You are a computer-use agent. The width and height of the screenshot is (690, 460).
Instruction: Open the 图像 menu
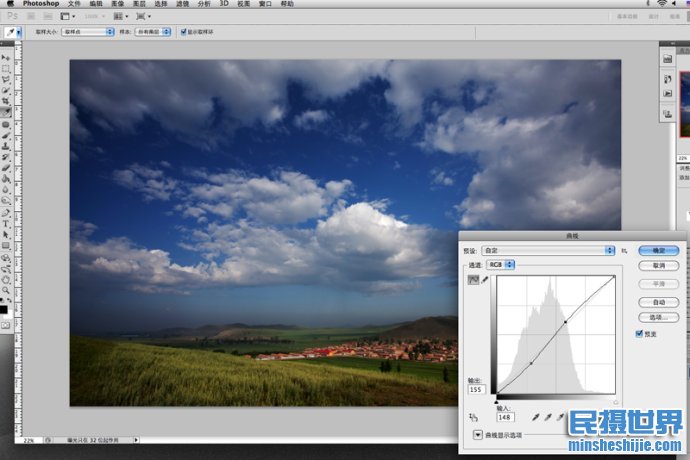click(x=117, y=4)
